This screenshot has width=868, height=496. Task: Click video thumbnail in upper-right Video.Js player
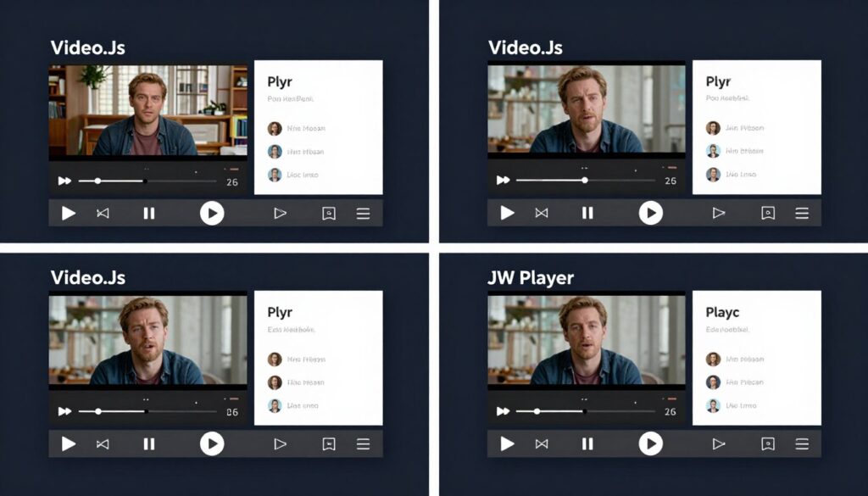tap(587, 109)
